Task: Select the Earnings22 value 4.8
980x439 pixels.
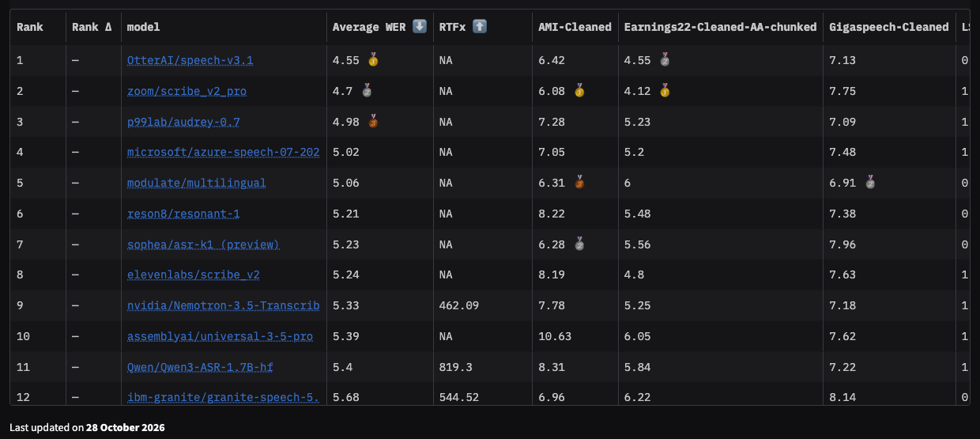Action: click(634, 275)
